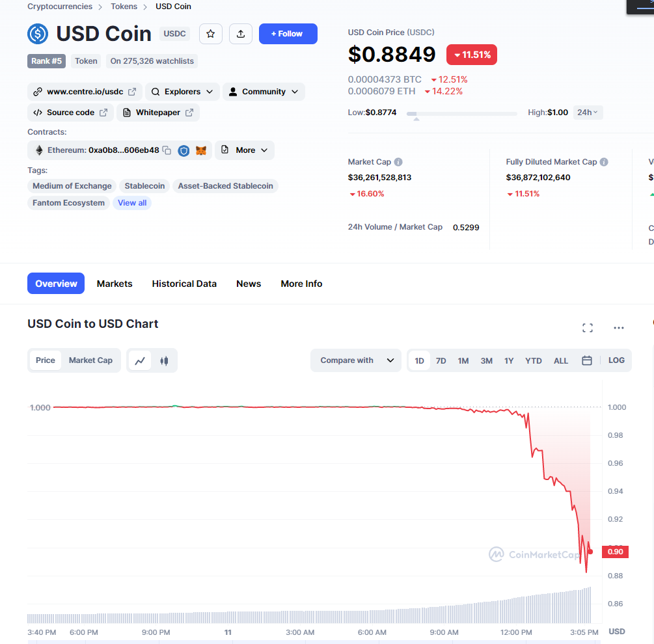Switch to the Markets tab

tap(115, 284)
